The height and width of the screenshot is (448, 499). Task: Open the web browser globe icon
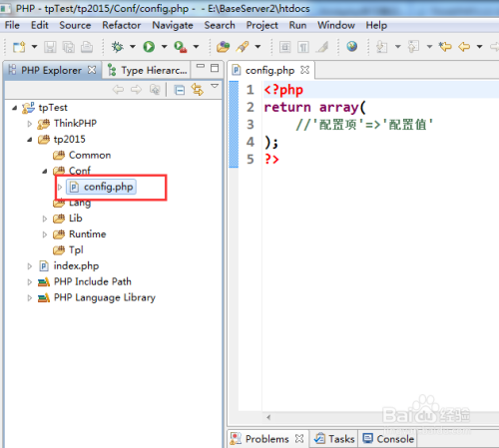pos(352,46)
